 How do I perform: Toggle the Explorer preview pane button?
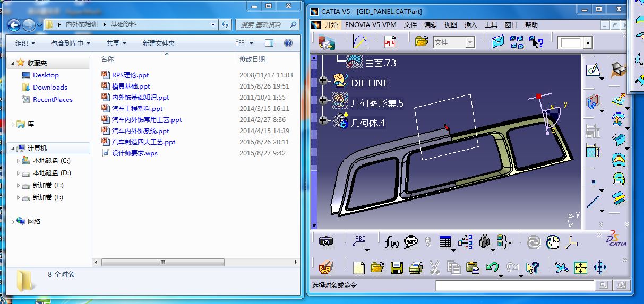269,43
